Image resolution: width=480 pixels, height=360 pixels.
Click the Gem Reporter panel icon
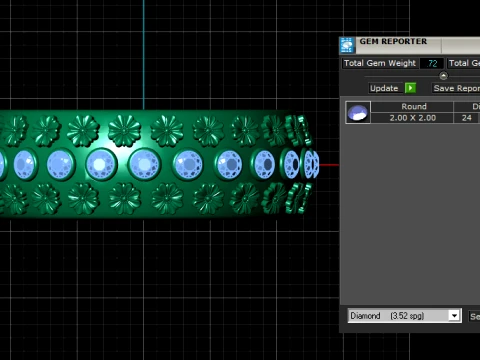coord(347,45)
